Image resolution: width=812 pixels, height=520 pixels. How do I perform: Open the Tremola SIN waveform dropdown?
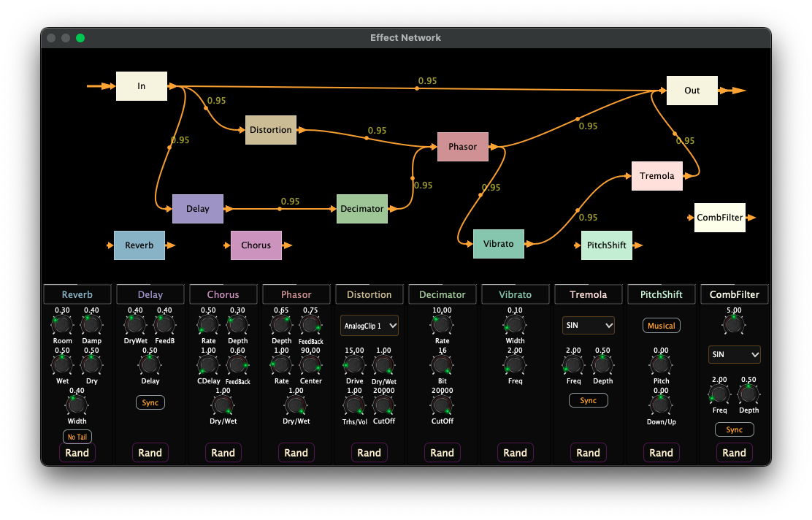coord(589,325)
